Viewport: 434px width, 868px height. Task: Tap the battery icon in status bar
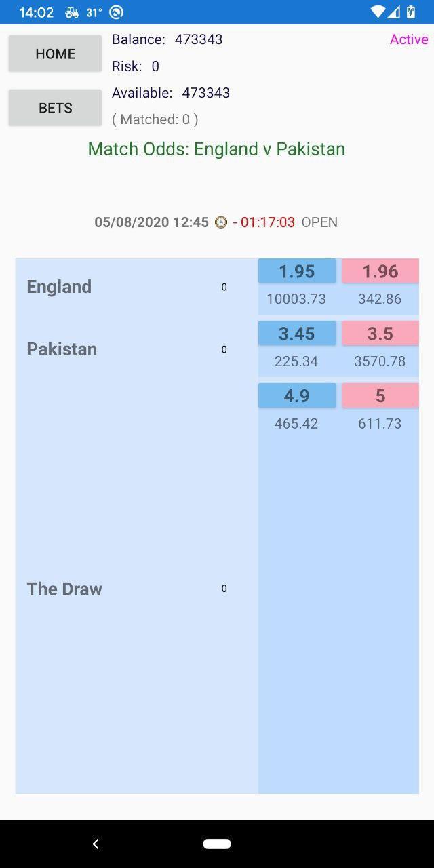tap(411, 12)
